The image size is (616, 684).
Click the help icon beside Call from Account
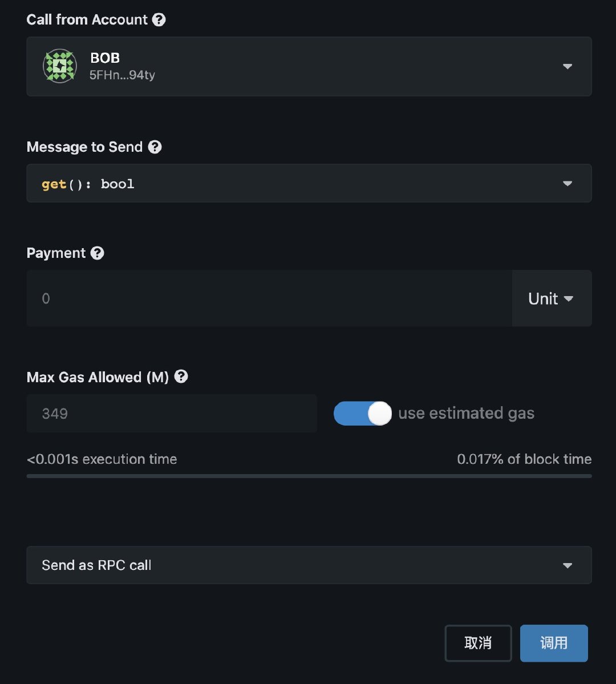point(159,19)
